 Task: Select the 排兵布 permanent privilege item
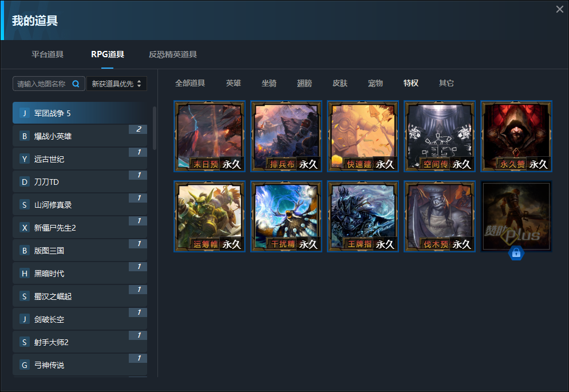coord(286,136)
